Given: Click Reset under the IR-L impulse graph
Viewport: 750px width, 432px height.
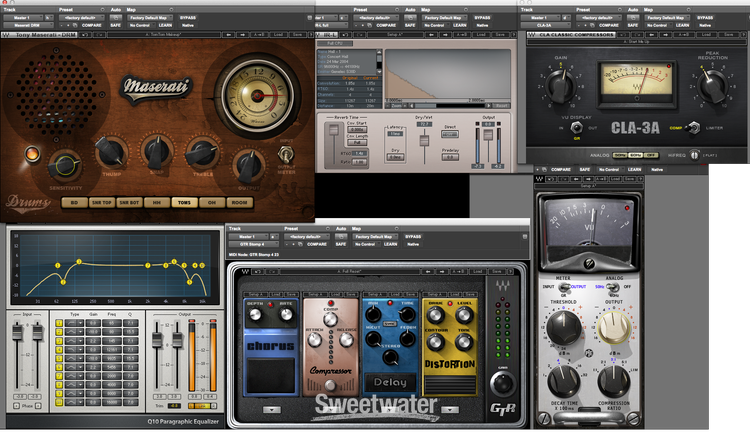Looking at the screenshot, I should tap(501, 105).
